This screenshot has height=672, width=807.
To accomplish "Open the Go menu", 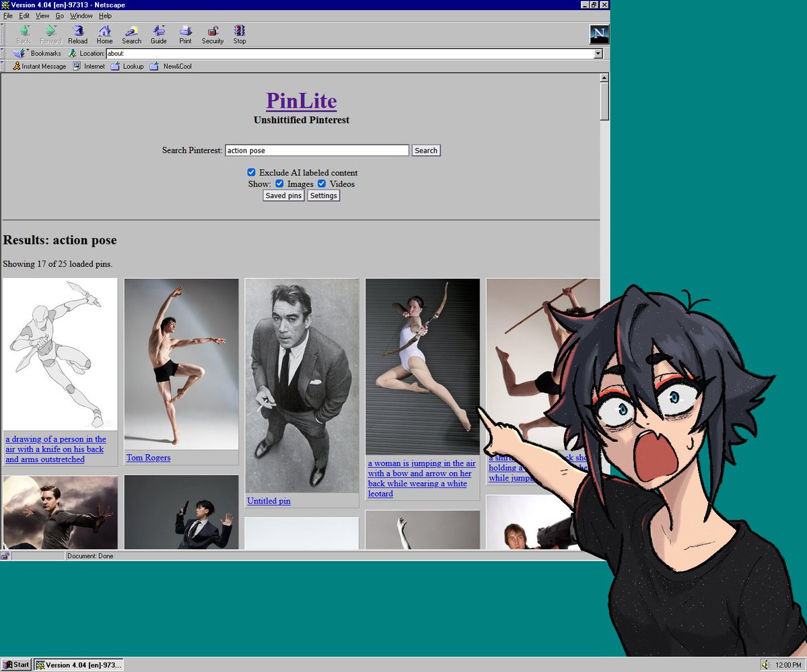I will (60, 15).
